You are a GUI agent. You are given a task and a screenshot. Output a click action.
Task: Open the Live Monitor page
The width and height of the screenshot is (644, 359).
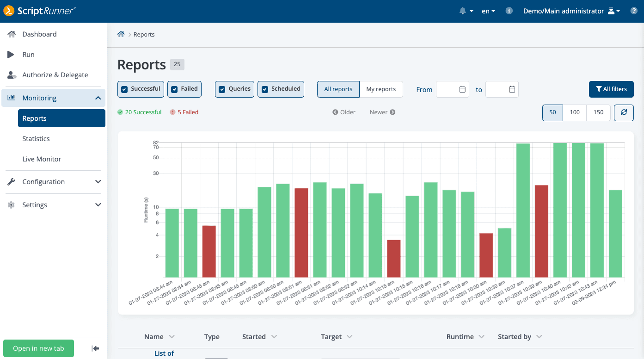click(x=41, y=159)
